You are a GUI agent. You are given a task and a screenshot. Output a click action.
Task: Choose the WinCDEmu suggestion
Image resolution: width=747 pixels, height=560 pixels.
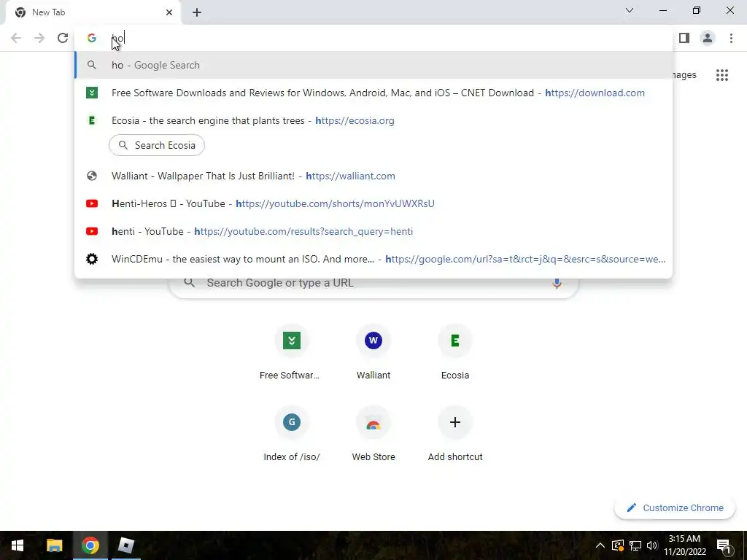[x=374, y=259]
